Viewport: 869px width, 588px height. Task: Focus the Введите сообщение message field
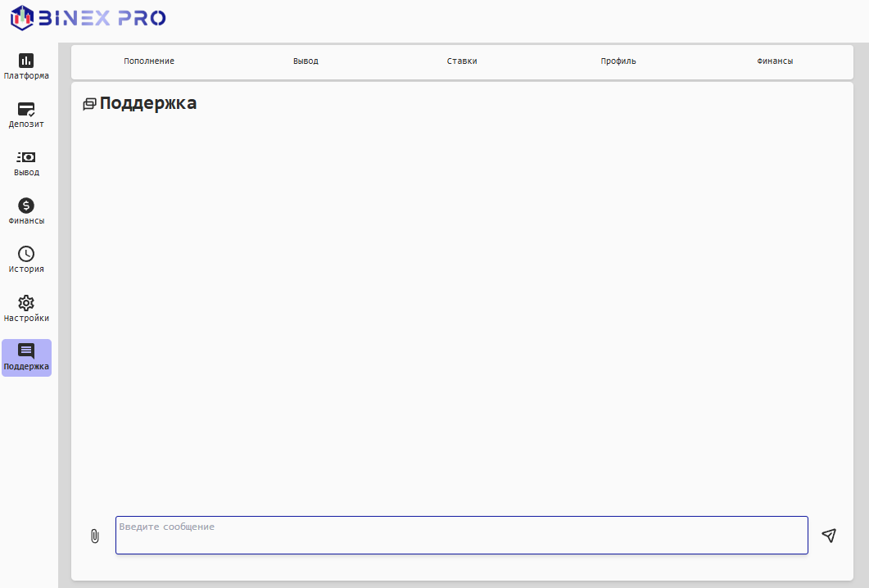pyautogui.click(x=461, y=536)
